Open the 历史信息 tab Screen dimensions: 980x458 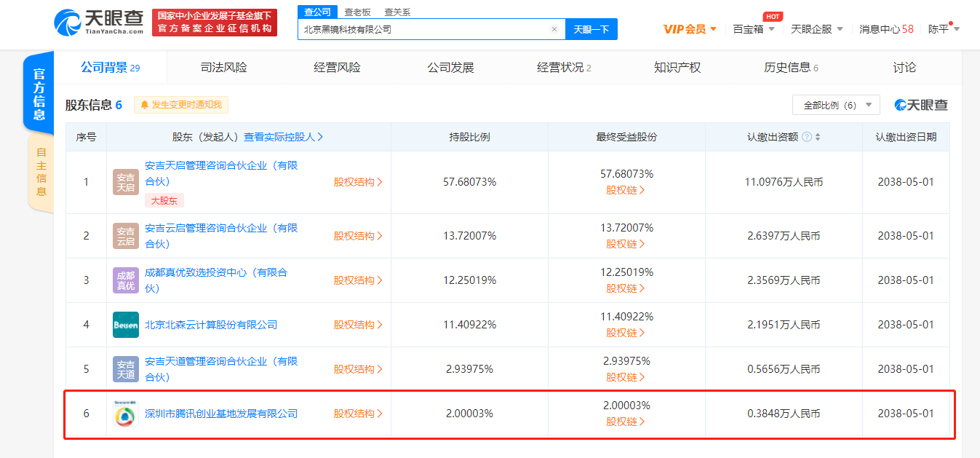791,68
